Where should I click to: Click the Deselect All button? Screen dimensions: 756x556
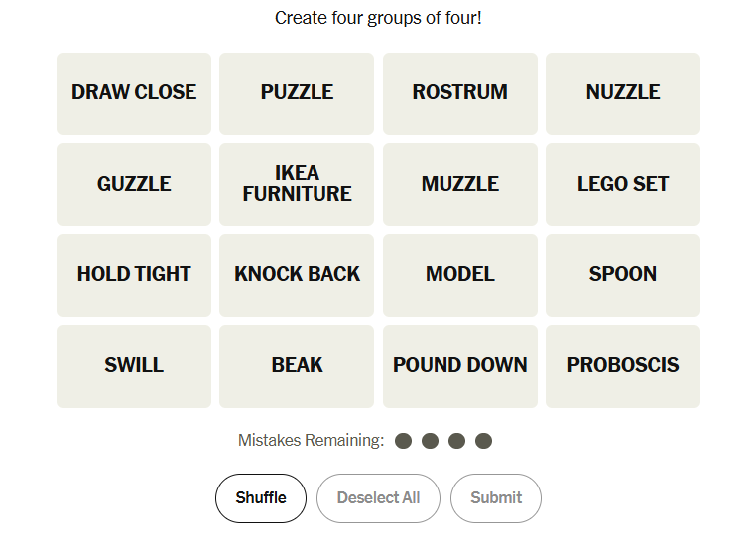(x=378, y=498)
